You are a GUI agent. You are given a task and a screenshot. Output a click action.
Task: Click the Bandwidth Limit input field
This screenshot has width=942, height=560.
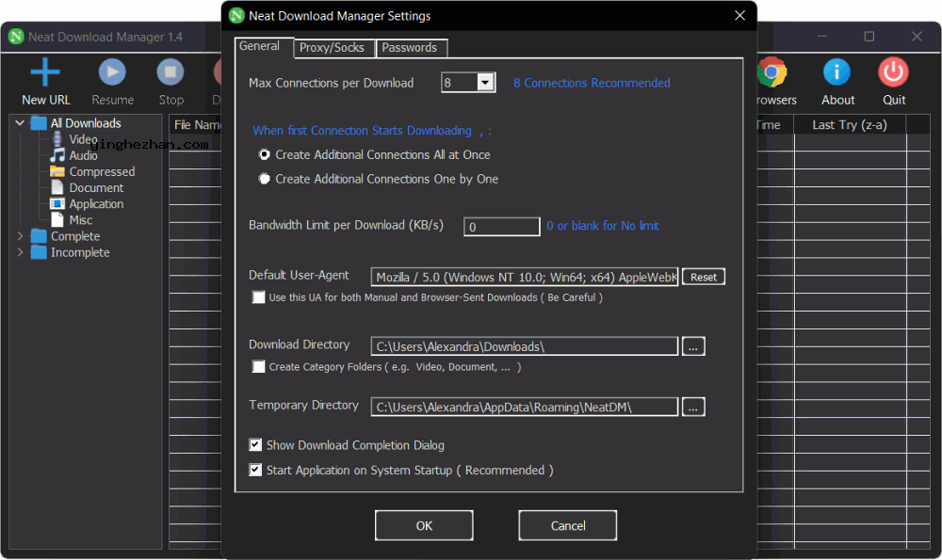(x=502, y=226)
